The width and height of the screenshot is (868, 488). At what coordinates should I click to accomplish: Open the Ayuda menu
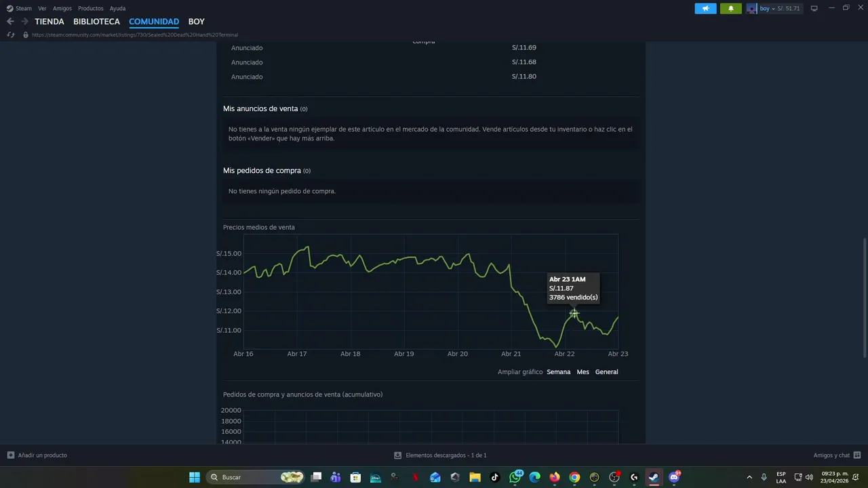point(117,8)
